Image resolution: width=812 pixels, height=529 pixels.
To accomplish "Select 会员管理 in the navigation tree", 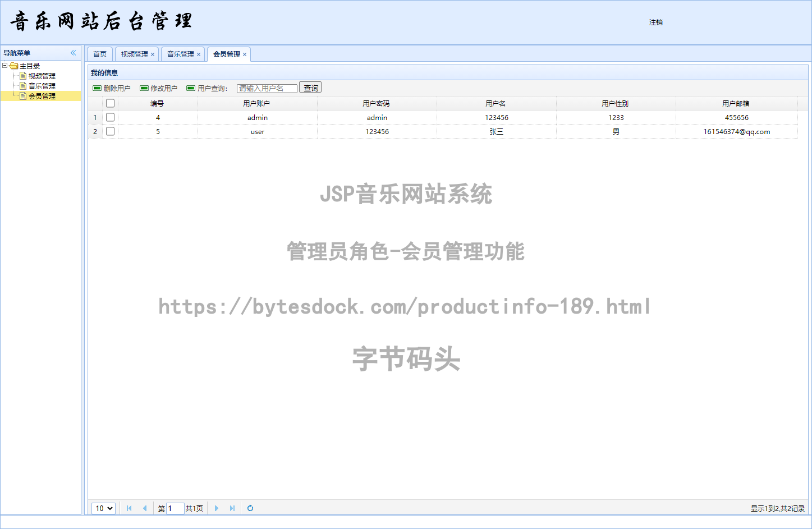I will click(42, 96).
